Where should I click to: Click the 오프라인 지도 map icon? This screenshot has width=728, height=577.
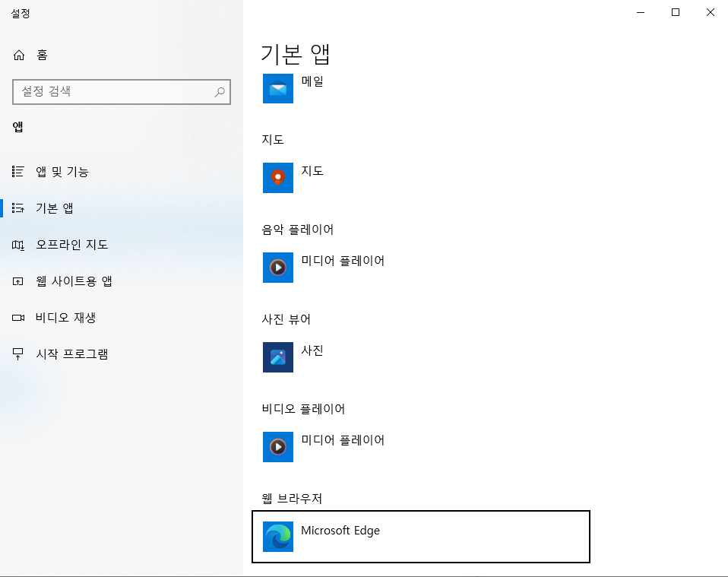18,245
